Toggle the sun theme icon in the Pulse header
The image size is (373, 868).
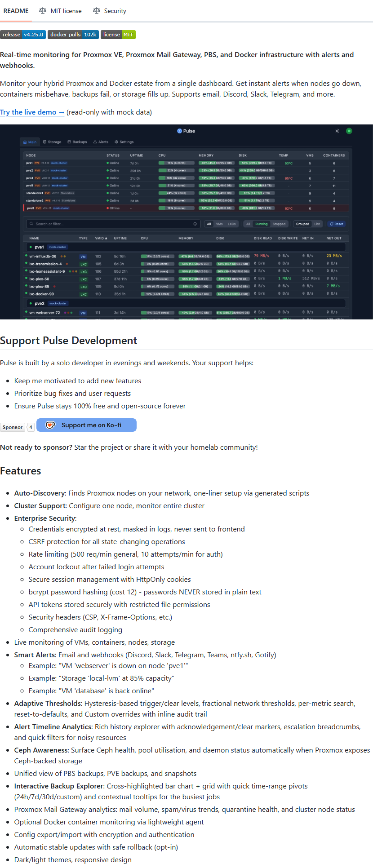(337, 131)
